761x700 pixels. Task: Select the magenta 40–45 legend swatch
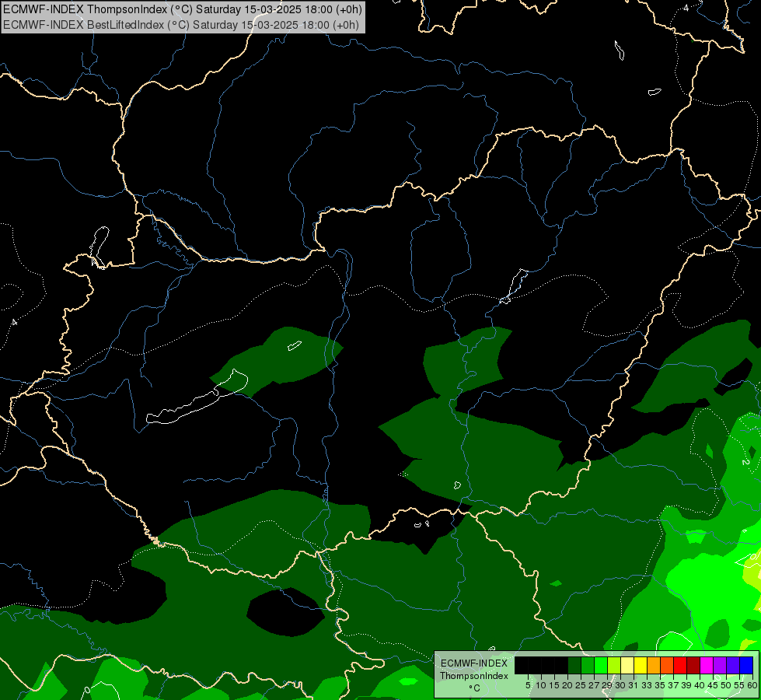point(707,665)
